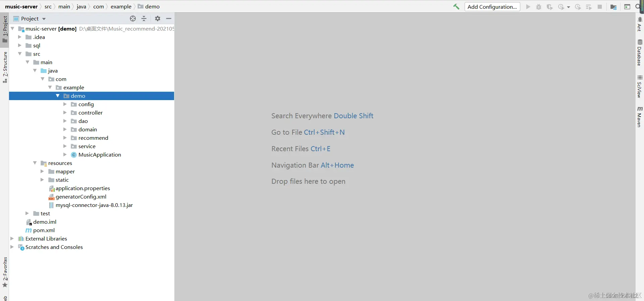Expand the External Libraries node
This screenshot has width=644, height=301.
coord(12,239)
